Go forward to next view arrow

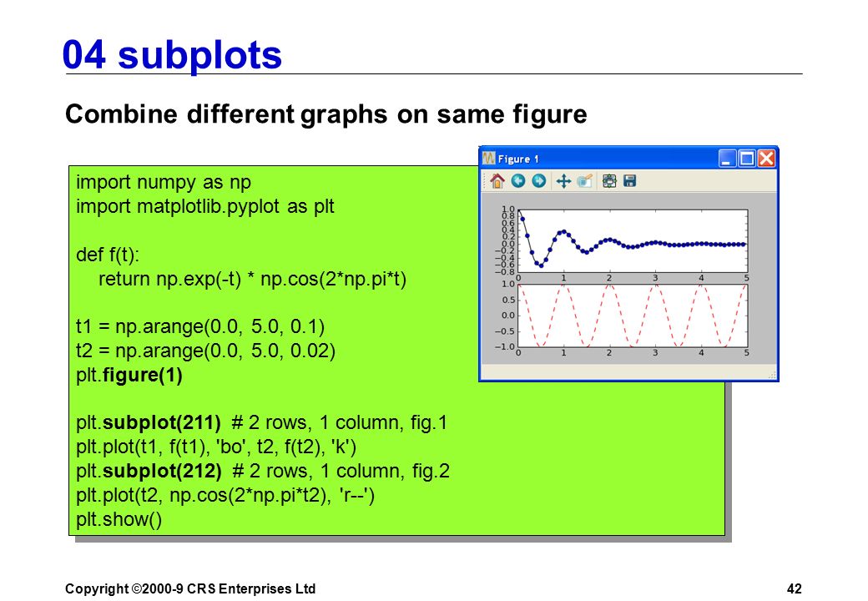coord(538,181)
